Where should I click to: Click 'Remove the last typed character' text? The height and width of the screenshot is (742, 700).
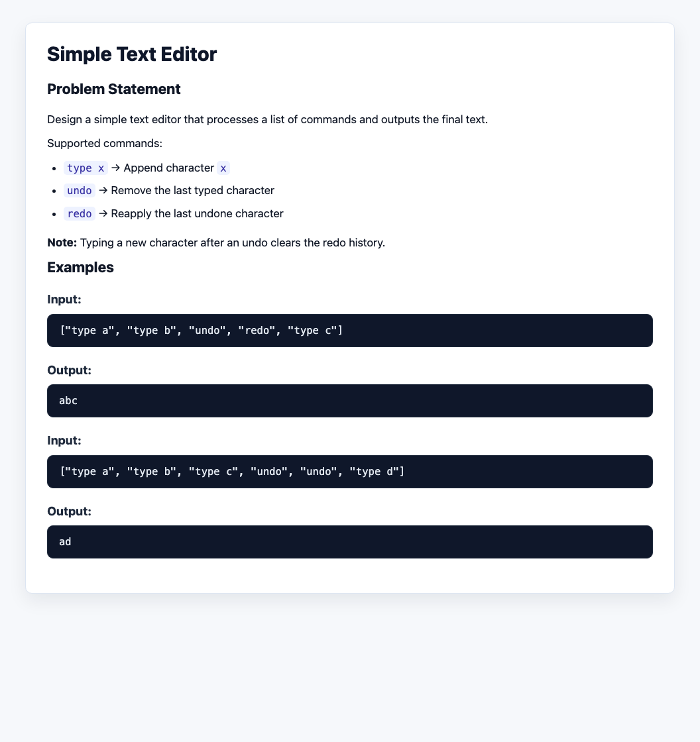(x=193, y=190)
